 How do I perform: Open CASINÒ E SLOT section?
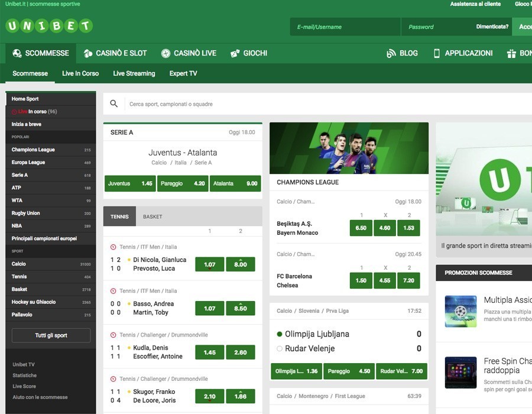tap(115, 53)
